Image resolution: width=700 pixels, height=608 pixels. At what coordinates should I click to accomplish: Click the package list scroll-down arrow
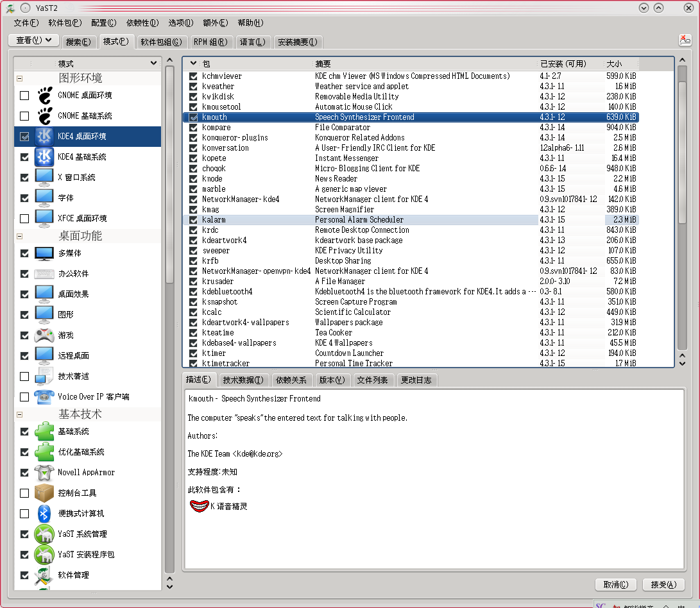coord(682,364)
